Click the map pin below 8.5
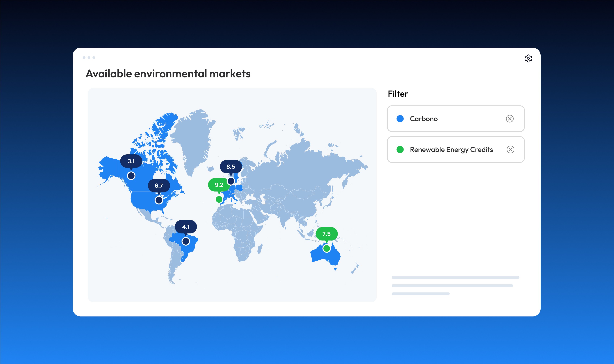This screenshot has width=614, height=364. pyautogui.click(x=231, y=181)
